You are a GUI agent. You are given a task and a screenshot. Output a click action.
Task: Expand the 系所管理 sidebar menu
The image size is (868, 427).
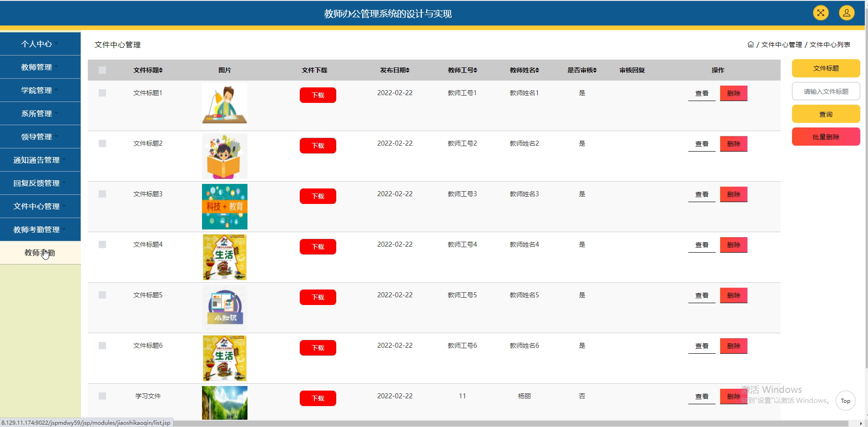click(x=40, y=113)
